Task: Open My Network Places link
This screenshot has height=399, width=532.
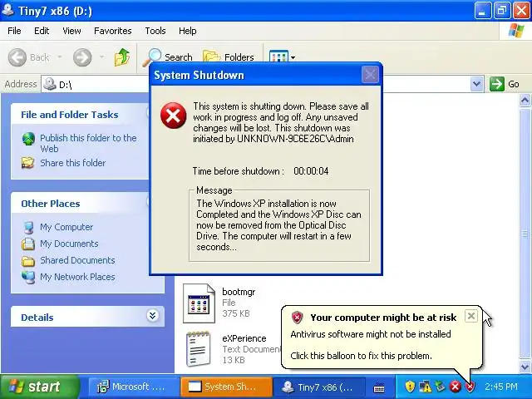Action: 77,277
